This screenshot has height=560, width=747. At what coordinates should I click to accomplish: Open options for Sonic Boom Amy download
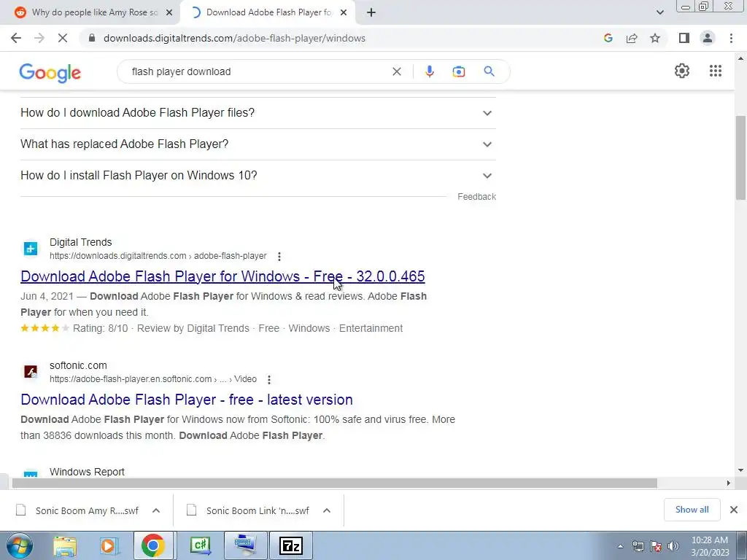point(156,510)
